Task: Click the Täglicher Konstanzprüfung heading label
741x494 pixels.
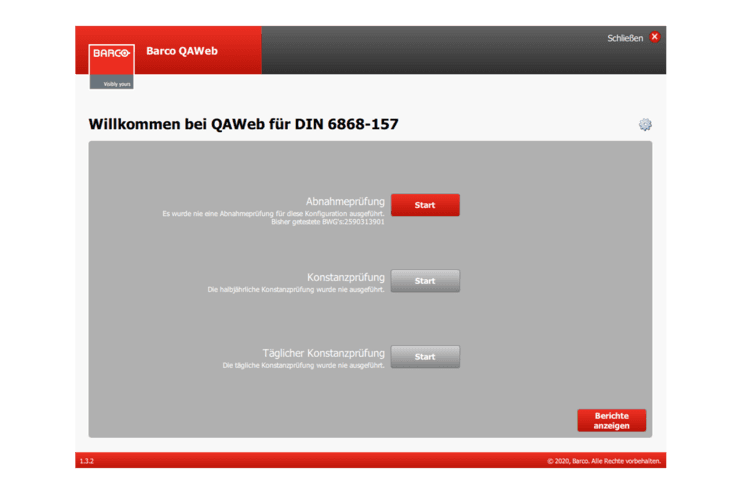Action: point(323,354)
